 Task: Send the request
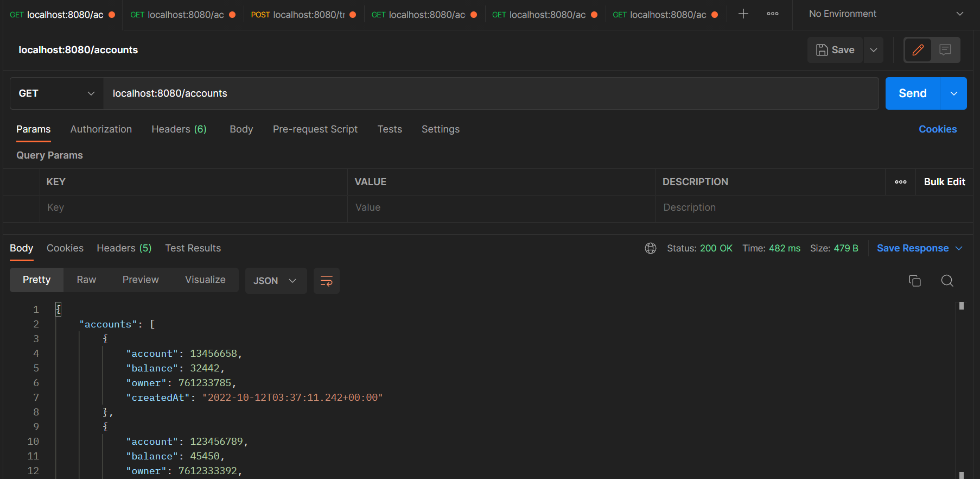913,93
